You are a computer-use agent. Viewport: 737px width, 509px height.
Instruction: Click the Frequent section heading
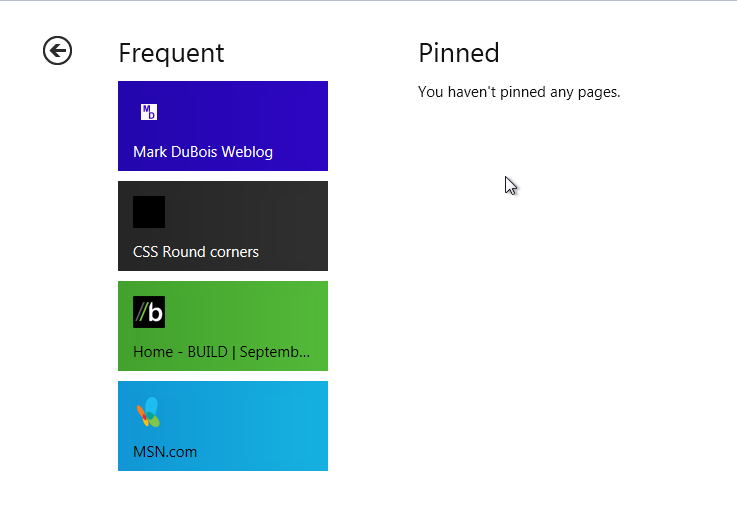(x=172, y=54)
